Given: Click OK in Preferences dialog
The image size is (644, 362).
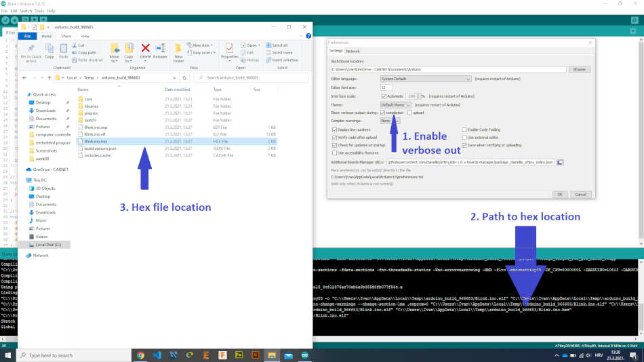Looking at the screenshot, I should pos(560,195).
